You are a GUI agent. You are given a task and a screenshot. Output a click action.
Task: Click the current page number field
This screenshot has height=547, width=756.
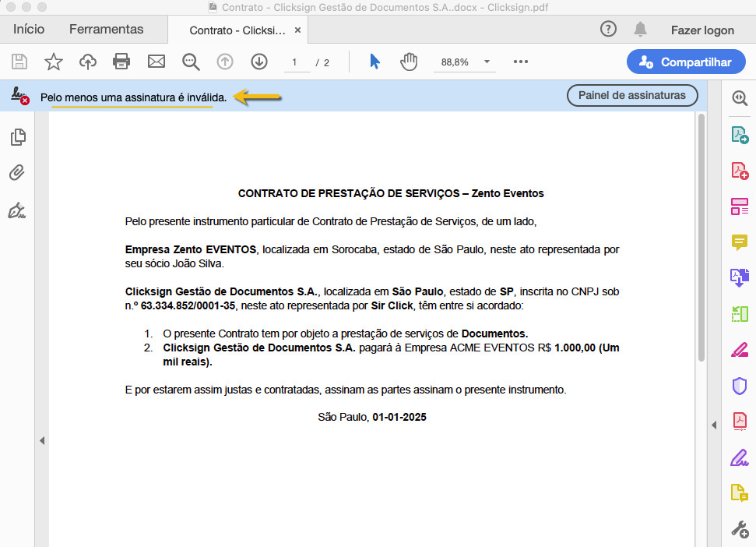click(297, 62)
